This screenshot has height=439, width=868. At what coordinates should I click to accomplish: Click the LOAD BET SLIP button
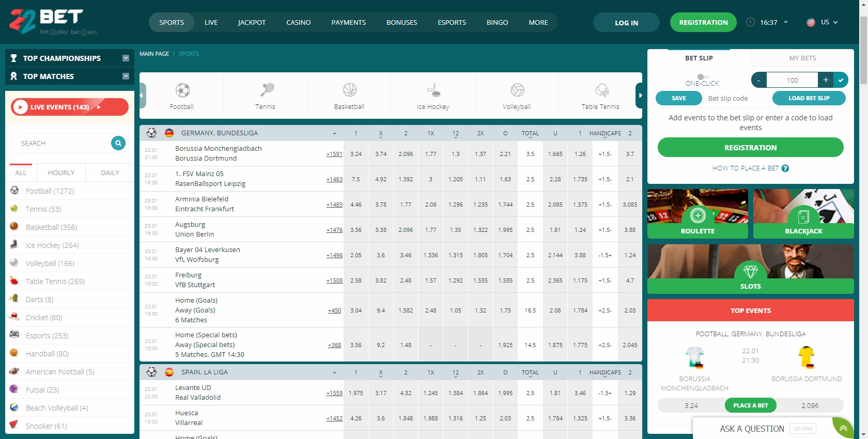tap(809, 98)
